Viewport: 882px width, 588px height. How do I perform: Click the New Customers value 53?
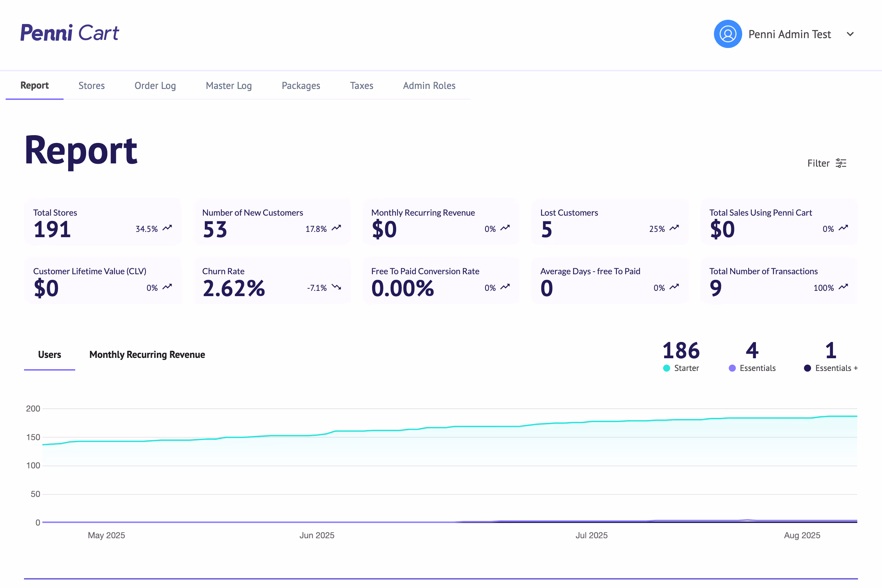[x=215, y=229]
